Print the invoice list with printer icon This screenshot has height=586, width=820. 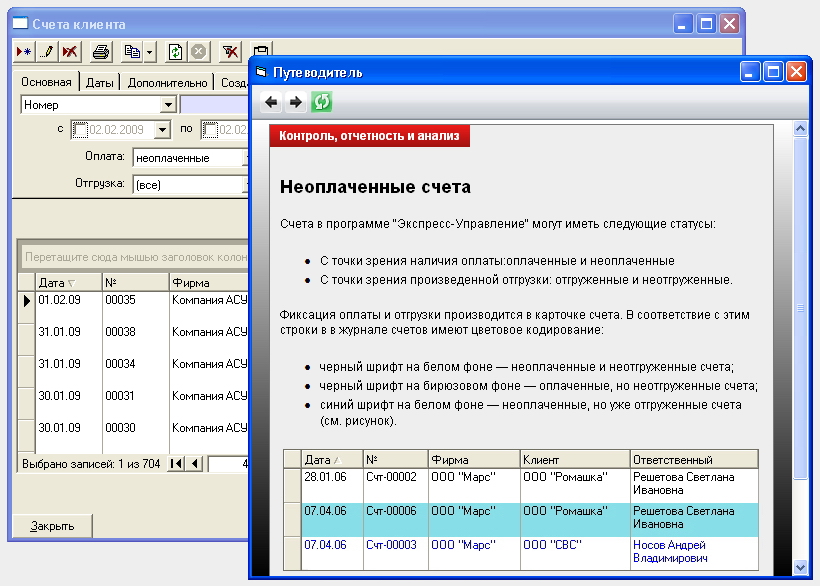[x=100, y=52]
